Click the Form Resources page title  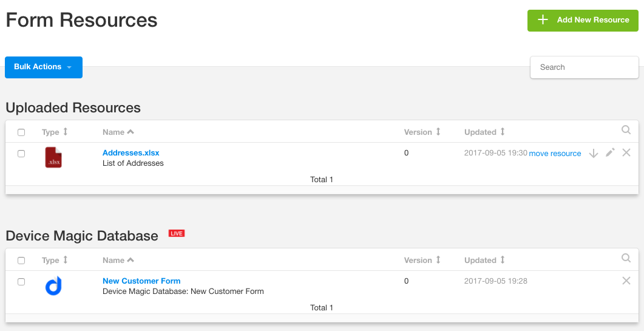pos(81,20)
